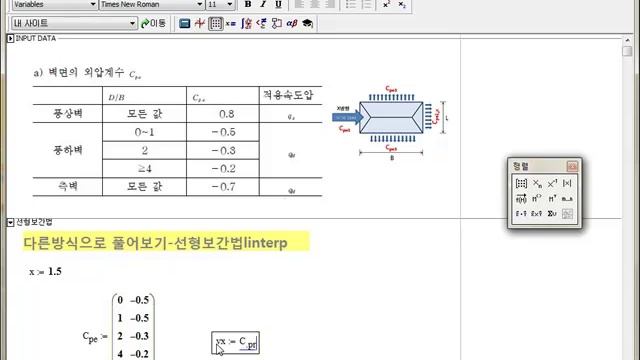The width and height of the screenshot is (640, 360).
Task: Click scrollbar up arrow
Action: pyautogui.click(x=627, y=40)
